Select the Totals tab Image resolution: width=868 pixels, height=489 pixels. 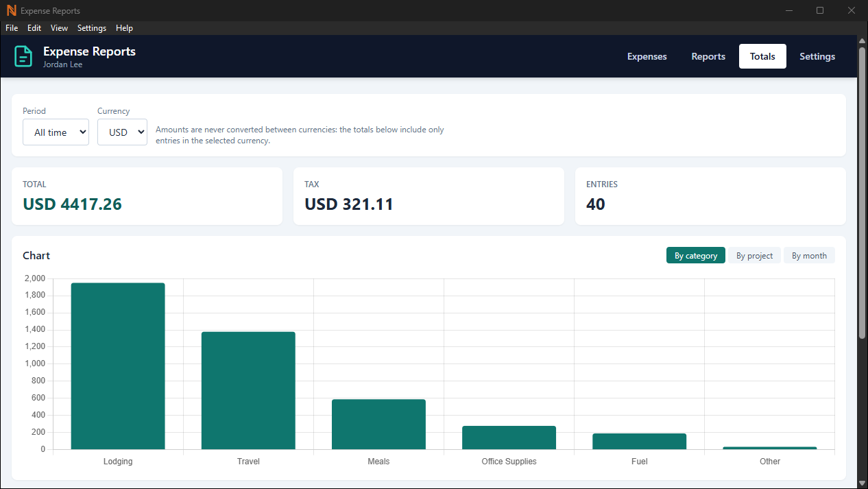pyautogui.click(x=762, y=56)
